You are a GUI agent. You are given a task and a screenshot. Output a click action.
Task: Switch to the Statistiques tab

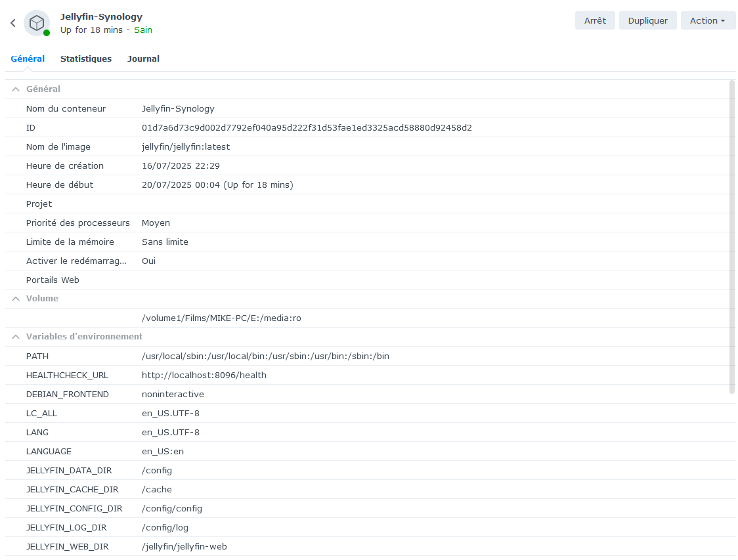coord(86,58)
